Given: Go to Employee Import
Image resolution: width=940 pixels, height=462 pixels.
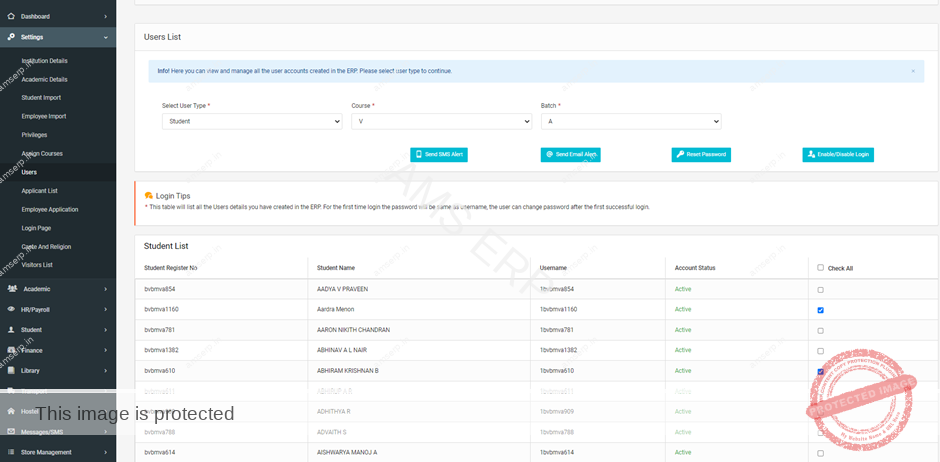Looking at the screenshot, I should [44, 116].
